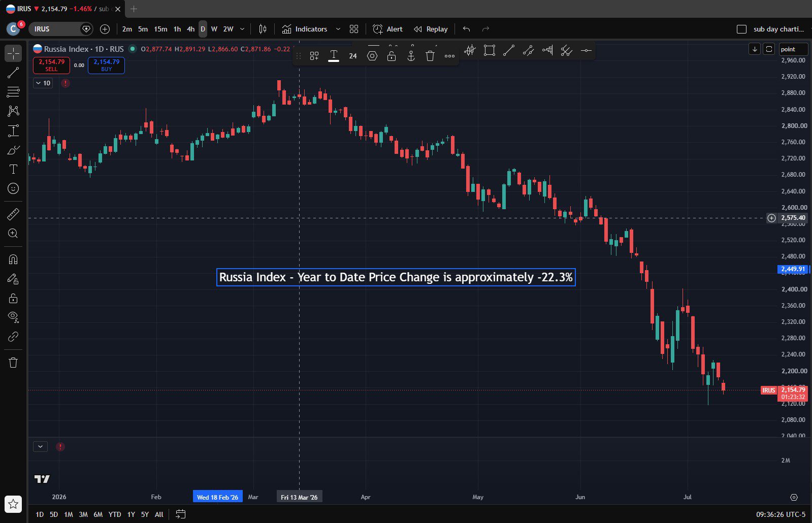Open the sub day charting layout menu

tap(779, 29)
